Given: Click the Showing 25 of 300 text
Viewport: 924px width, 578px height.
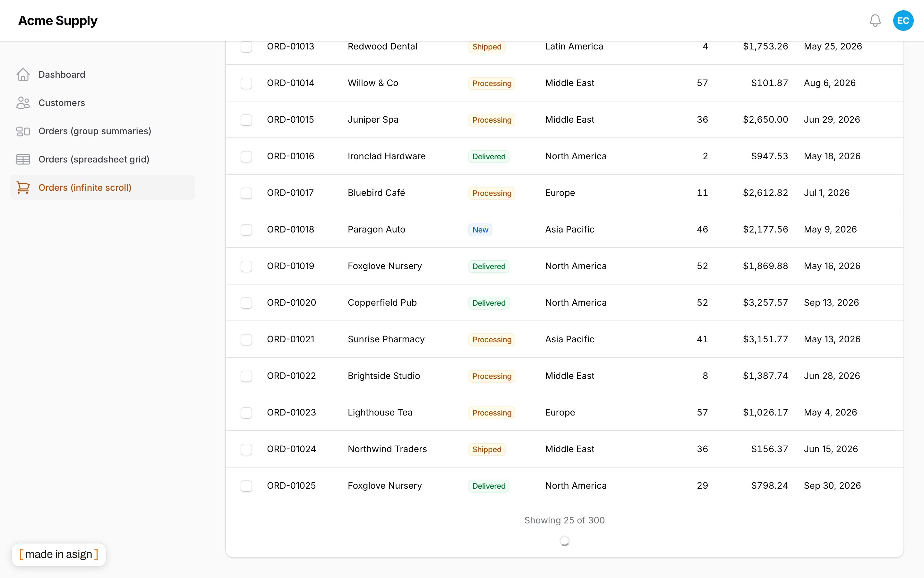Looking at the screenshot, I should click(564, 520).
